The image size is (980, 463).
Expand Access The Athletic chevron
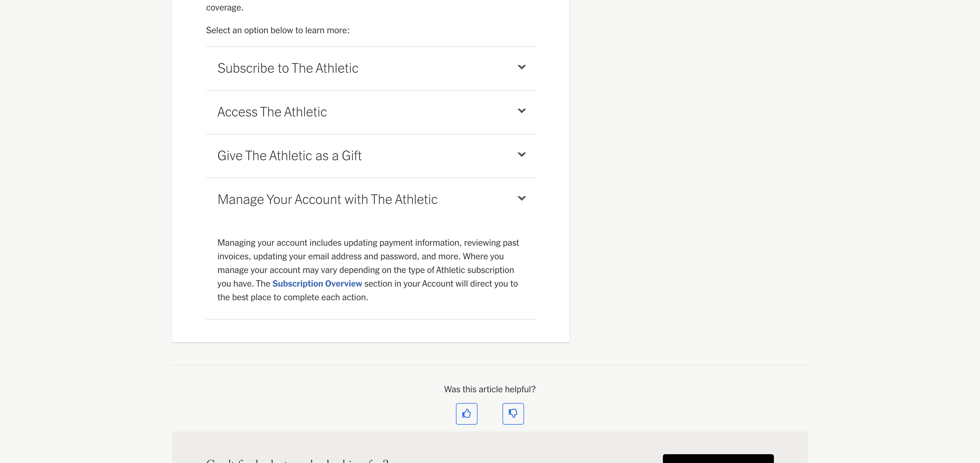point(522,111)
